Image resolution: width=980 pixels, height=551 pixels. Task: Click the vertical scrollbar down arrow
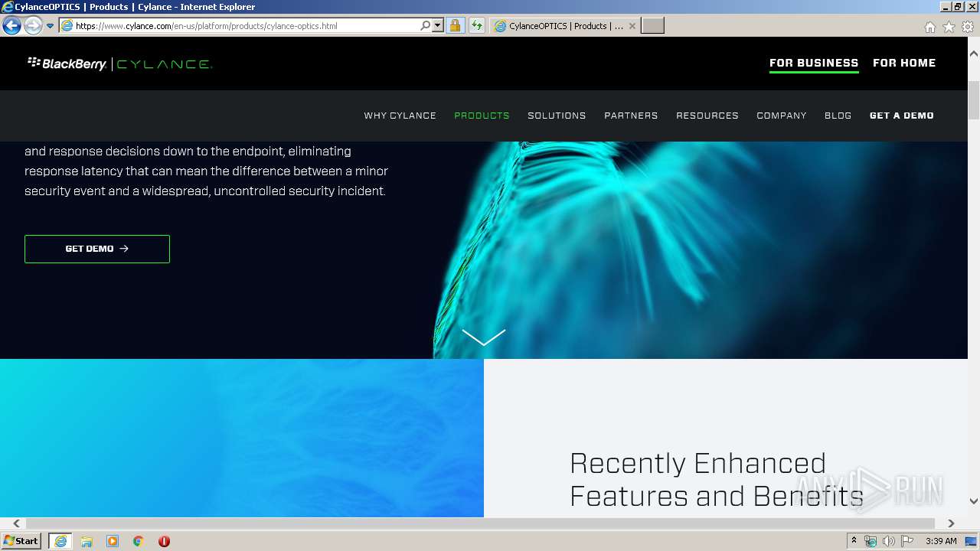974,501
